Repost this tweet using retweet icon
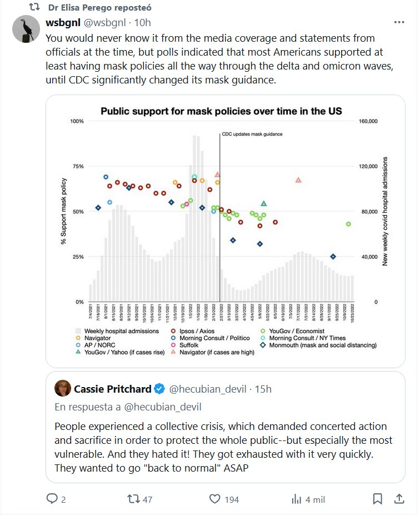Viewport: 420px width, 515px height. coord(133,499)
